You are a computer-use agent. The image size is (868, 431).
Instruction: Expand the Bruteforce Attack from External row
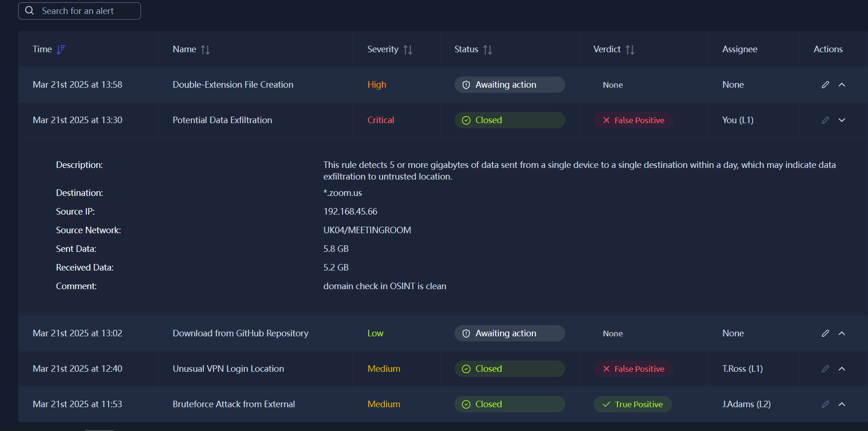pyautogui.click(x=842, y=404)
